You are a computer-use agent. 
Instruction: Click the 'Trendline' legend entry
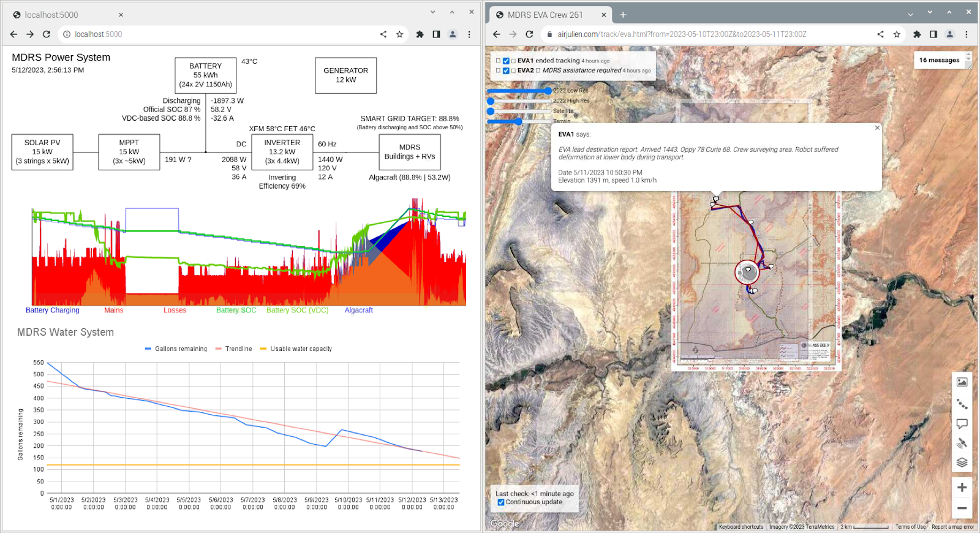click(233, 349)
